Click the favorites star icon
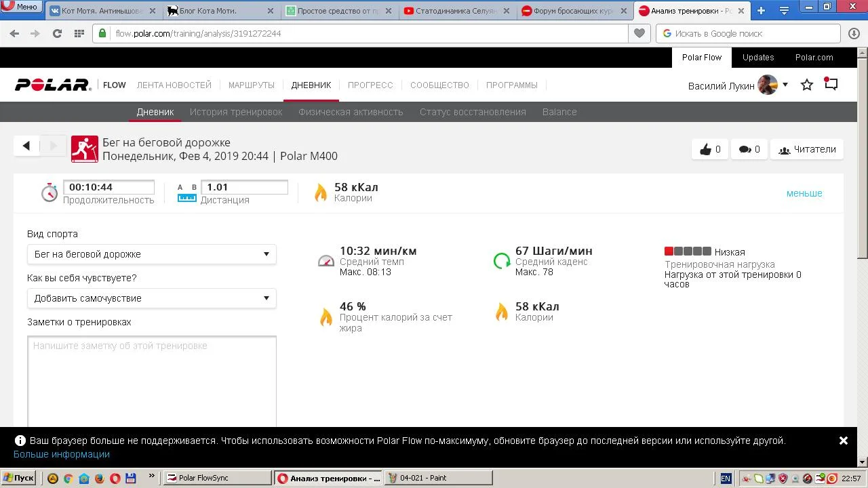This screenshot has height=488, width=868. click(x=807, y=85)
